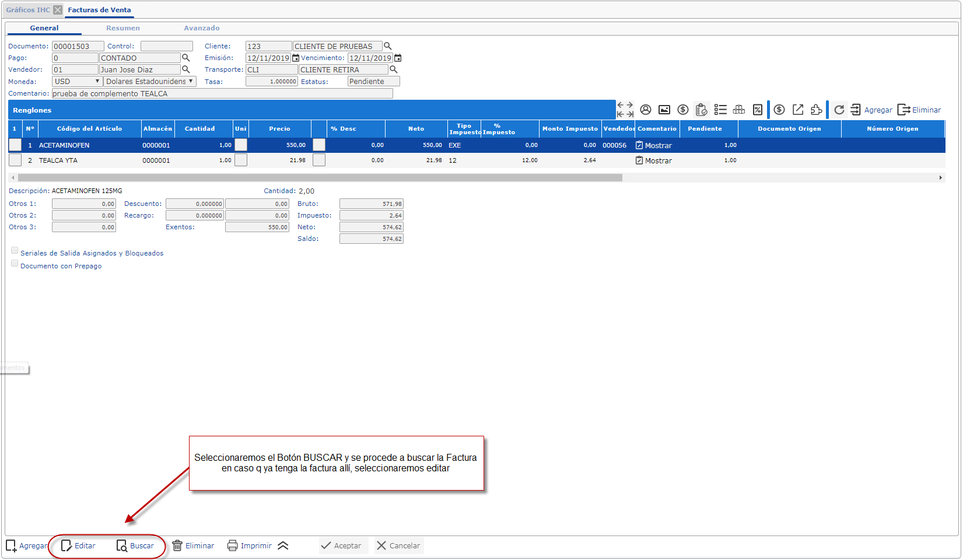Check the Documento con Prepago checkbox
The image size is (963, 560).
pos(15,264)
